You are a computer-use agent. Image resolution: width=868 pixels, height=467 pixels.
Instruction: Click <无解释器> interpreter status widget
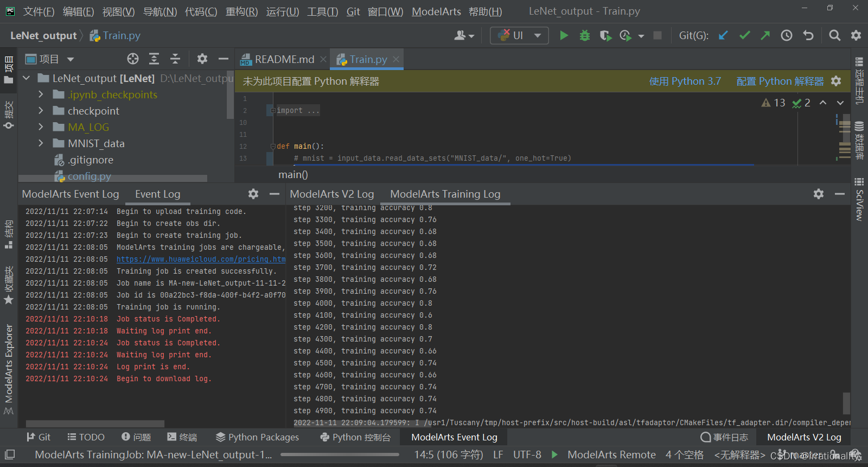click(x=739, y=455)
